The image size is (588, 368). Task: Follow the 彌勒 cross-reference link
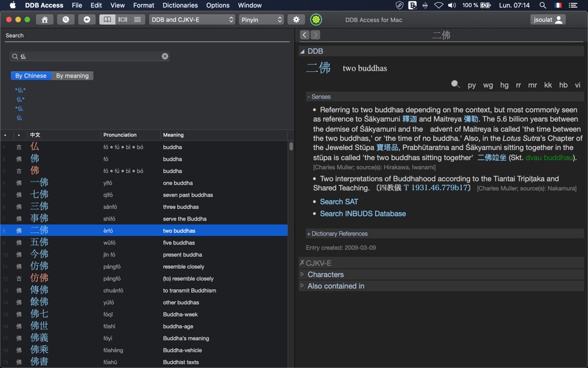click(471, 119)
